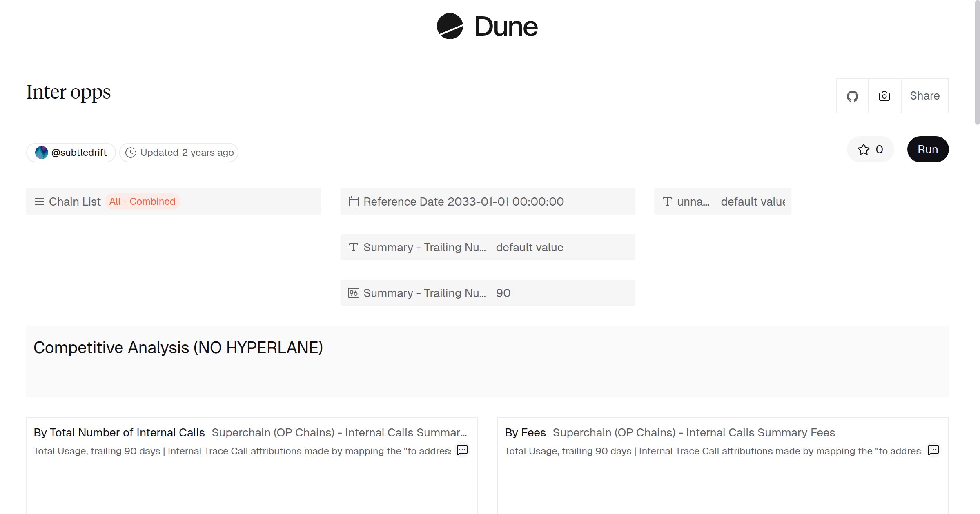
Task: Click the camera screenshot icon
Action: (884, 96)
